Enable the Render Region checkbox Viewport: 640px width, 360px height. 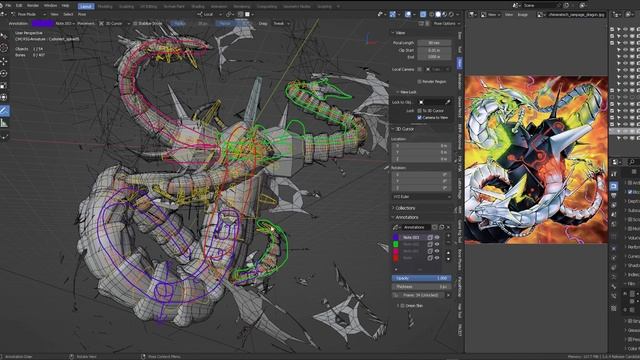[419, 82]
